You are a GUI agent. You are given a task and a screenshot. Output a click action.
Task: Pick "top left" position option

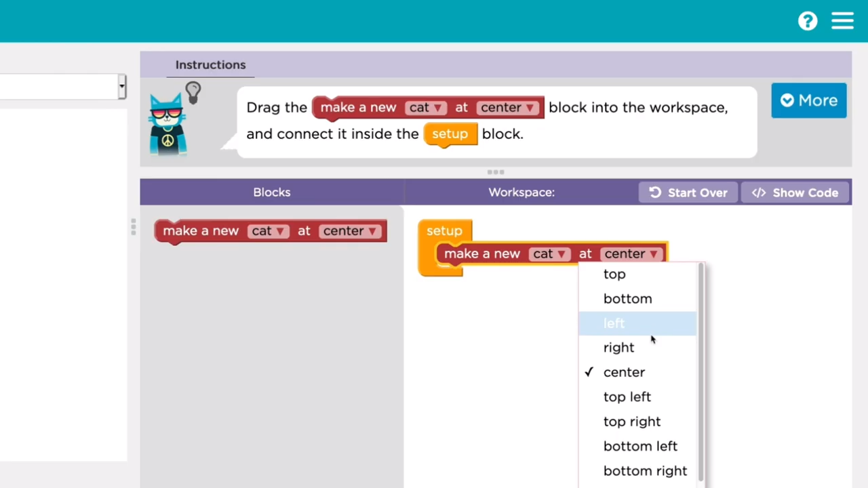[x=627, y=397]
